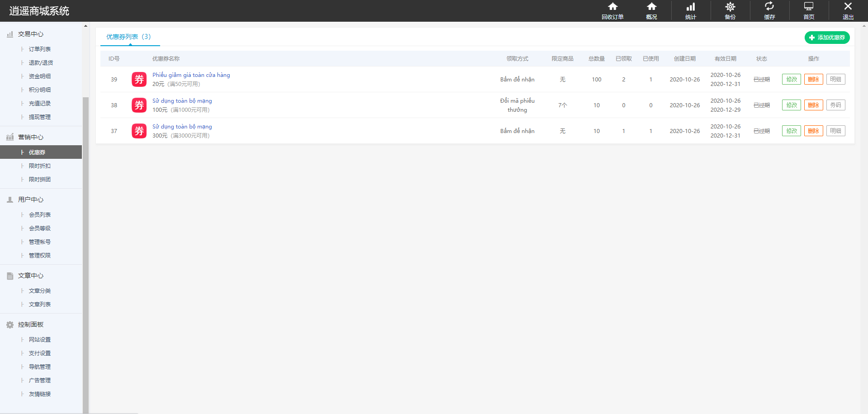The image size is (868, 414).
Task: Open 券码 for coupon ID 38
Action: pyautogui.click(x=835, y=105)
